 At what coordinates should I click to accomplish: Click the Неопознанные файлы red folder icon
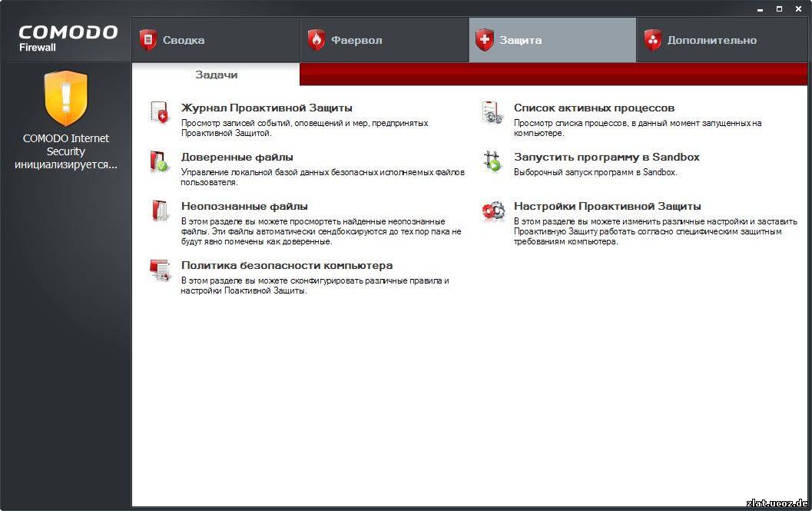pyautogui.click(x=160, y=211)
